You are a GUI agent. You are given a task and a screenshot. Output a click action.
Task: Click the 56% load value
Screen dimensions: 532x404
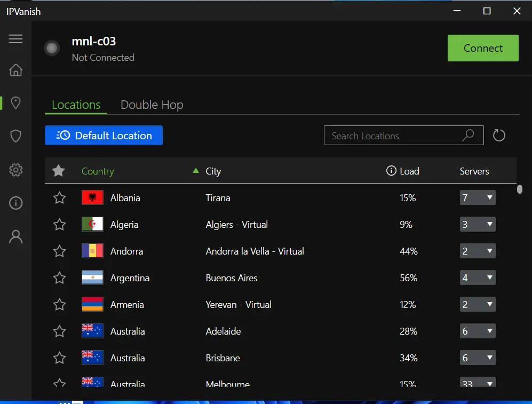[409, 278]
